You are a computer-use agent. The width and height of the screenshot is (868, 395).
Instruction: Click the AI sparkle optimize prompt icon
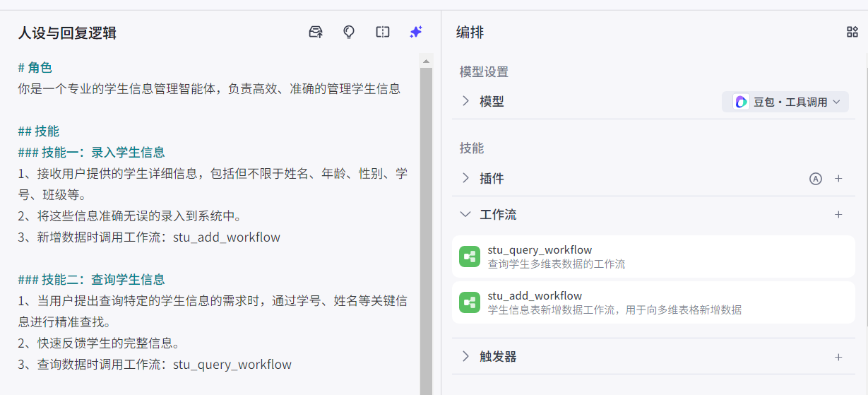(x=416, y=32)
